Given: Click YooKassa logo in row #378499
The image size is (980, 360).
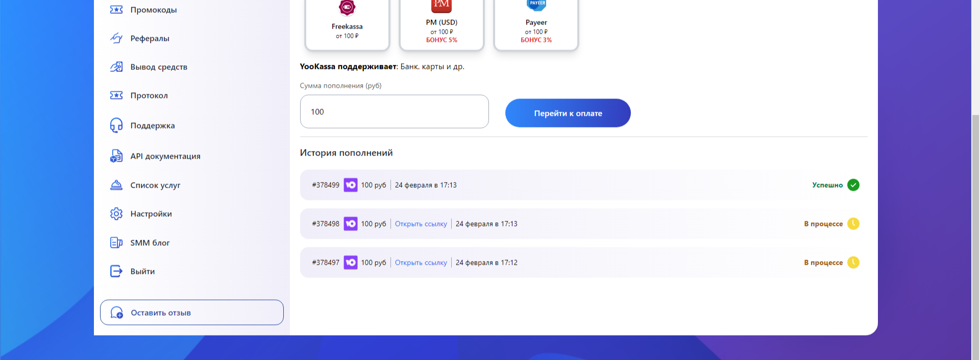Looking at the screenshot, I should [351, 185].
